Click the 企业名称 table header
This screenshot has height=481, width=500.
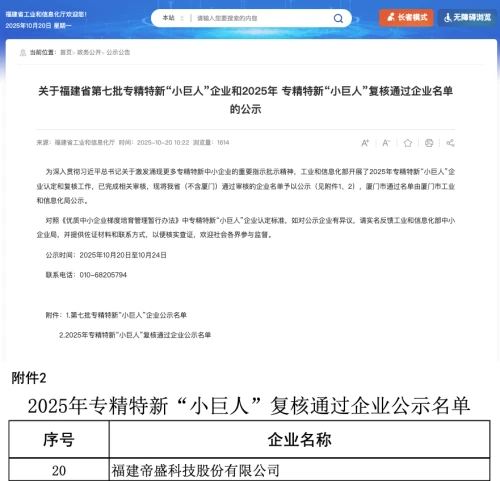299,439
